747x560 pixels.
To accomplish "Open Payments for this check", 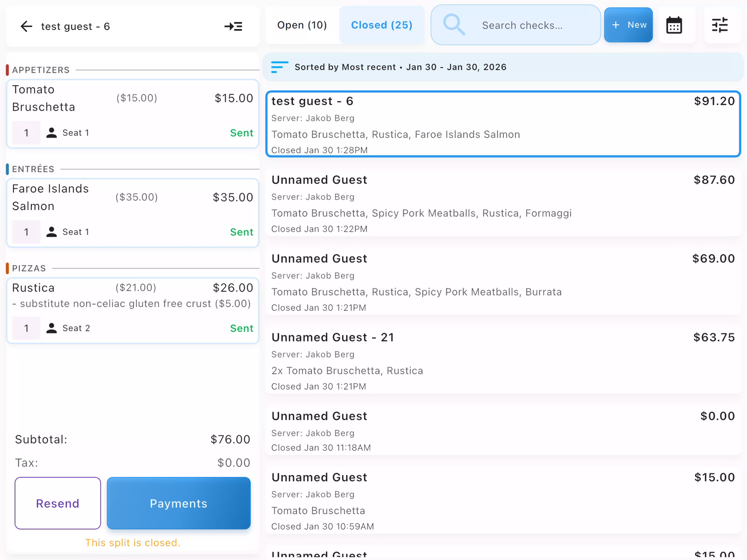I will (x=178, y=503).
